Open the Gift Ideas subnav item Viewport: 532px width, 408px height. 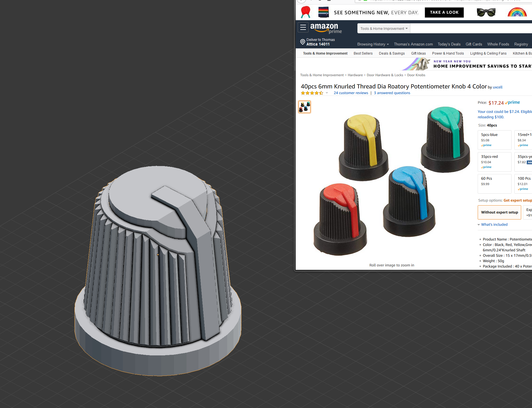point(418,53)
